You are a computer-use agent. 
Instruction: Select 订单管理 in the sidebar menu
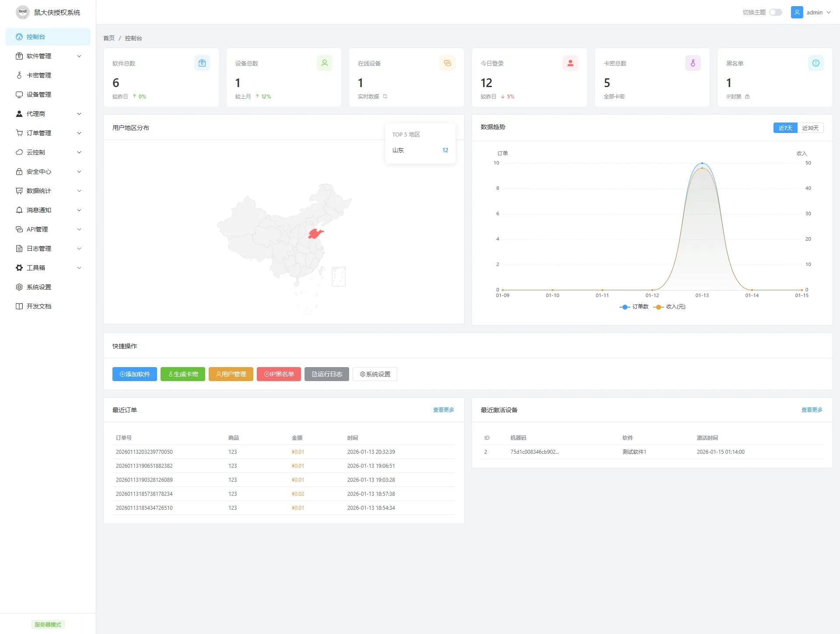pos(38,133)
